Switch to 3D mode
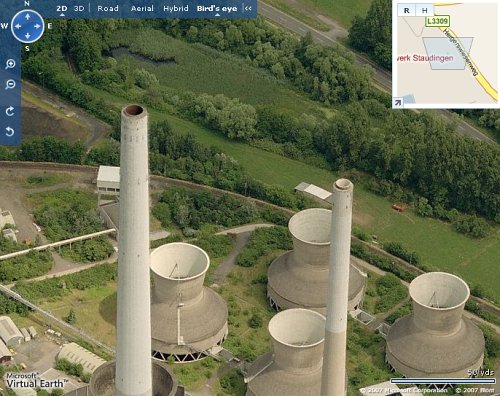The width and height of the screenshot is (500, 396). click(79, 8)
